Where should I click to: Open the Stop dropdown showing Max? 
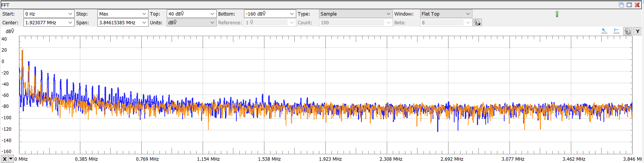pyautogui.click(x=144, y=14)
